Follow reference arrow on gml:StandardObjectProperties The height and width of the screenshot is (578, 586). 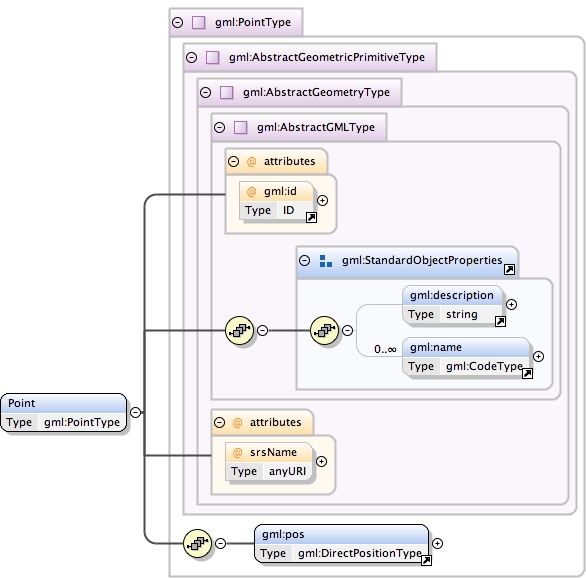click(x=509, y=269)
